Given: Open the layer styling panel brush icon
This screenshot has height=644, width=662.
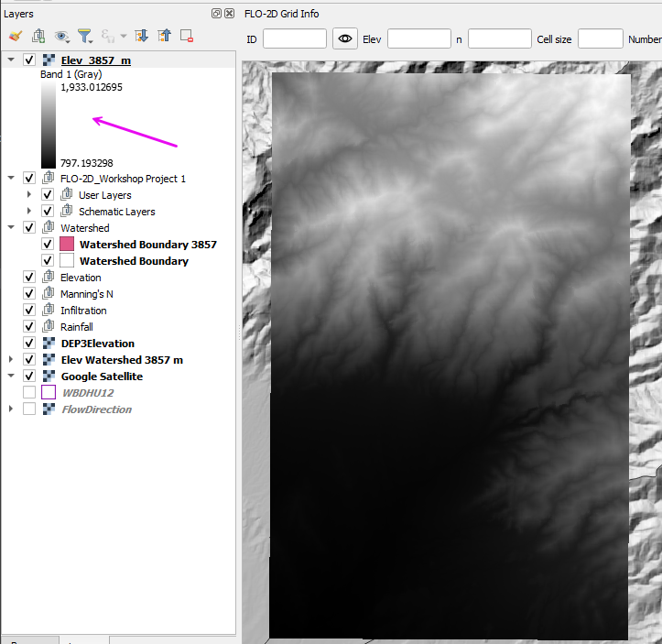Looking at the screenshot, I should click(x=15, y=36).
